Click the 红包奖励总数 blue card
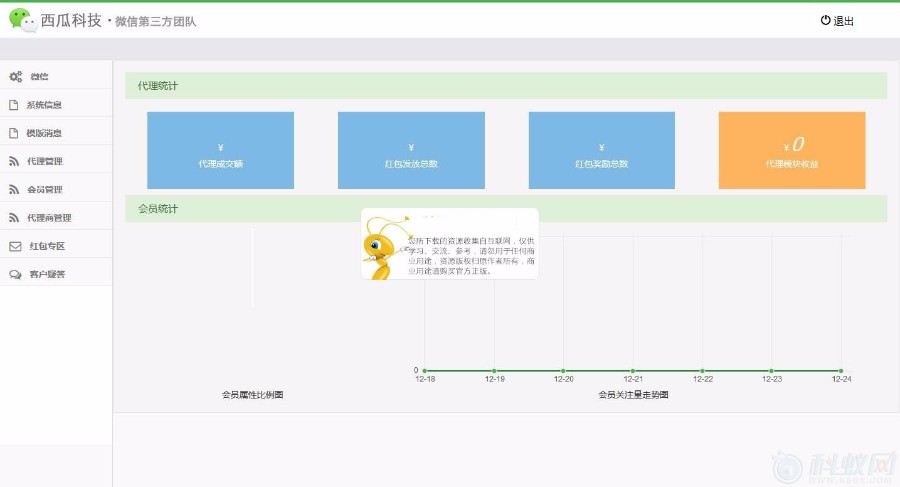Viewport: 900px width, 487px height. tap(602, 150)
